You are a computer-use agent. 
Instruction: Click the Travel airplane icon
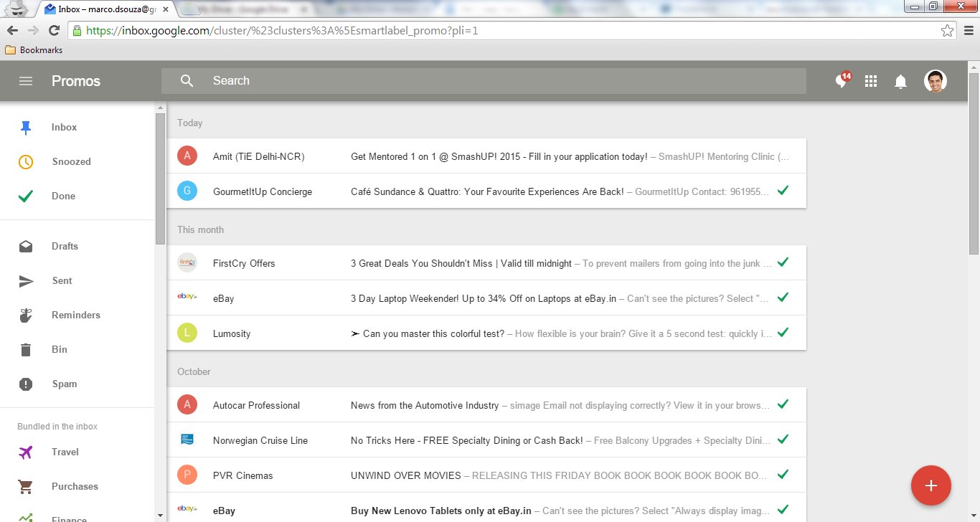(x=26, y=452)
